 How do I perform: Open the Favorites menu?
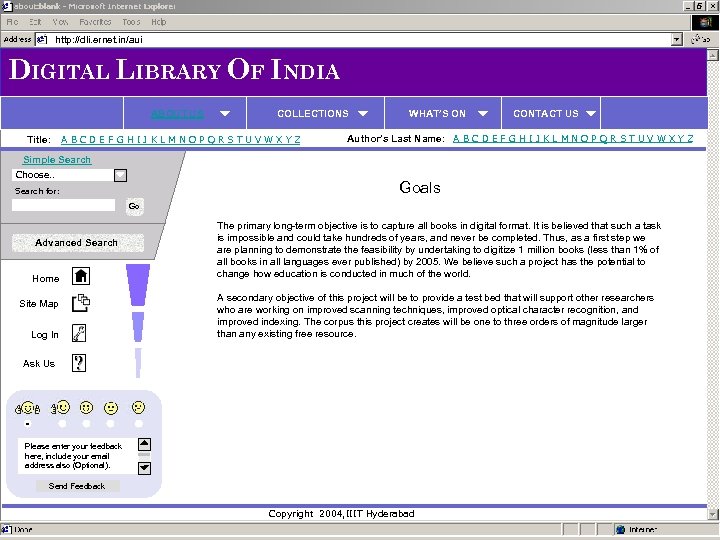point(95,22)
